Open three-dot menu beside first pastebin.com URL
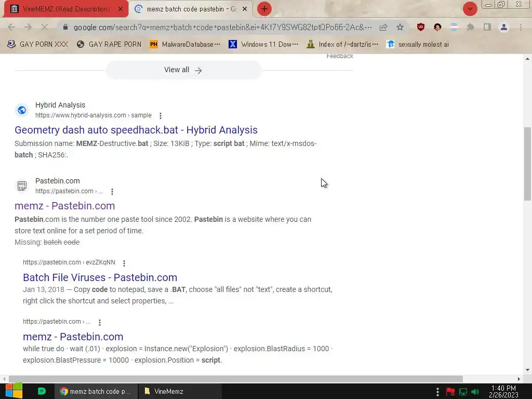Screen dimensions: 532x399 [112, 192]
